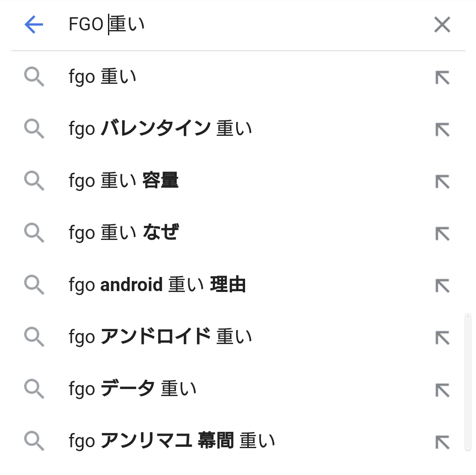Use the arrow icon for "fgo android 重い 理由"
Image resolution: width=476 pixels, height=475 pixels.
[442, 285]
